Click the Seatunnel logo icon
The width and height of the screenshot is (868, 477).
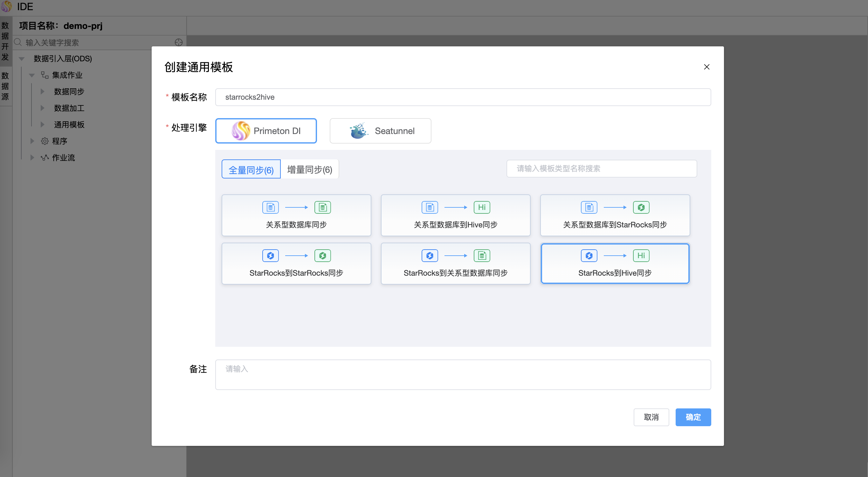[359, 131]
